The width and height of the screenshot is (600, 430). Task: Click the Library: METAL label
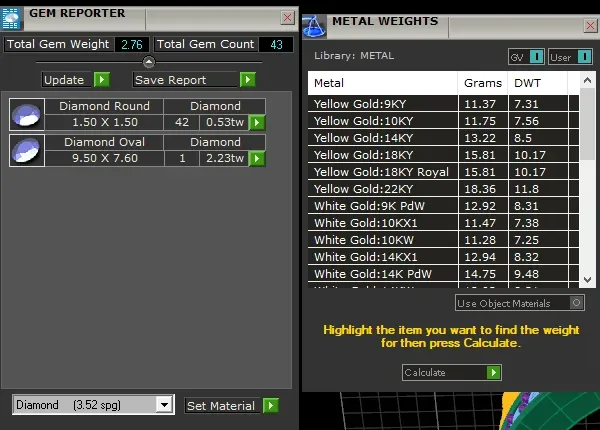[x=354, y=56]
